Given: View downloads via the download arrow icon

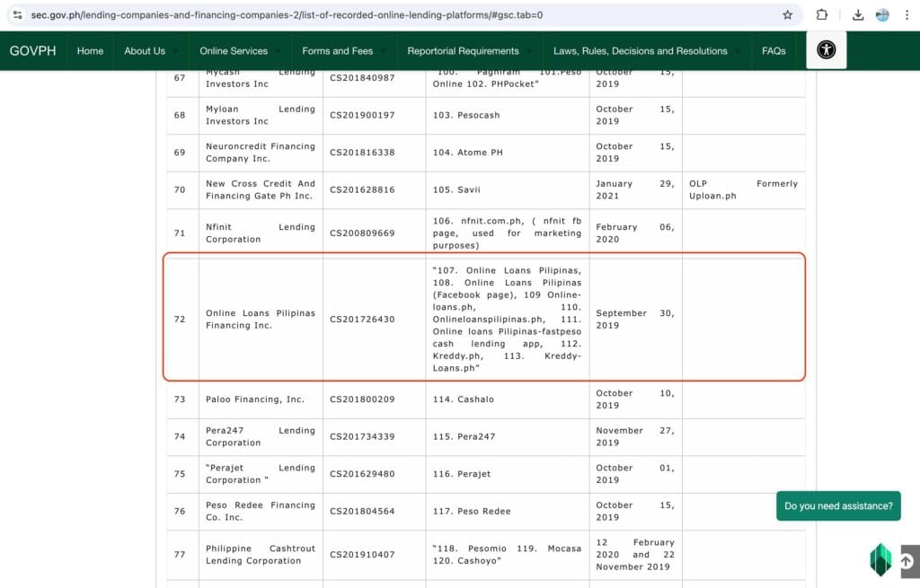Looking at the screenshot, I should (x=857, y=15).
